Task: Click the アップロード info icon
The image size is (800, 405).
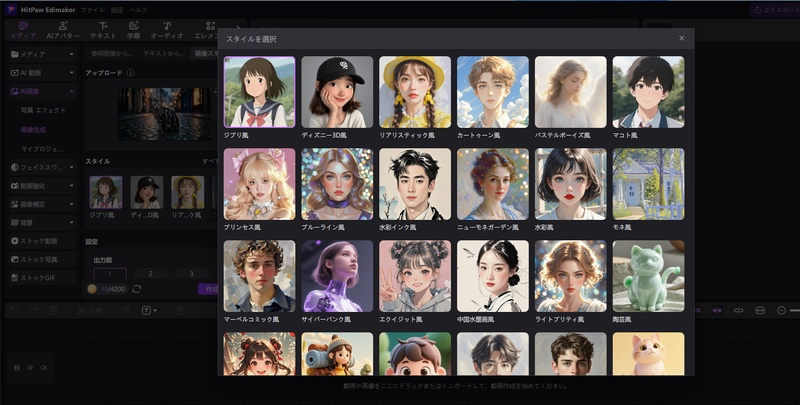Action: pyautogui.click(x=130, y=73)
